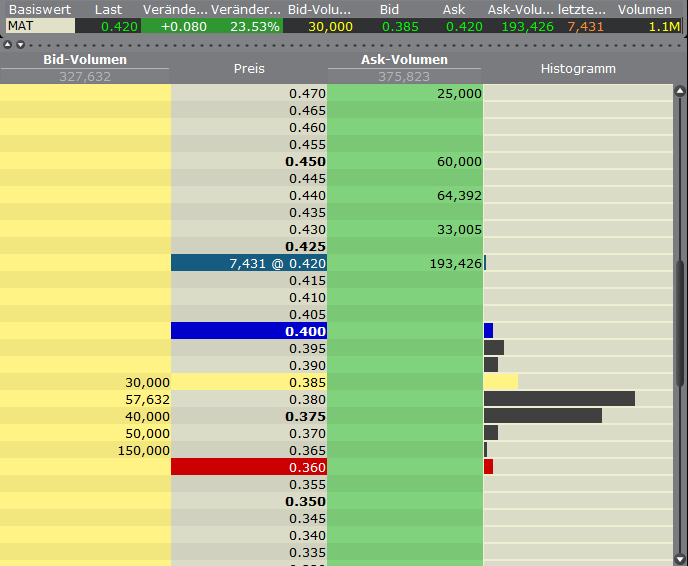
Task: Click the expand down arrow icon
Action: [x=21, y=45]
